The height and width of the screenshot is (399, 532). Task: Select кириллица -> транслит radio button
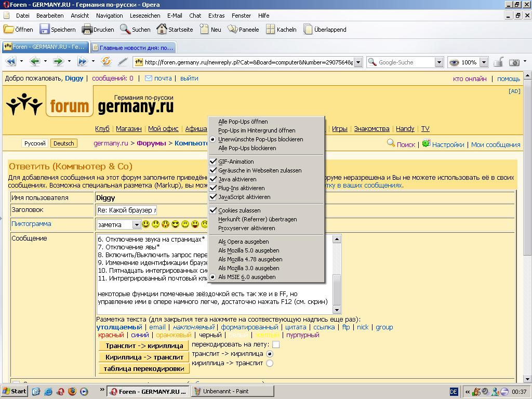coord(270,363)
